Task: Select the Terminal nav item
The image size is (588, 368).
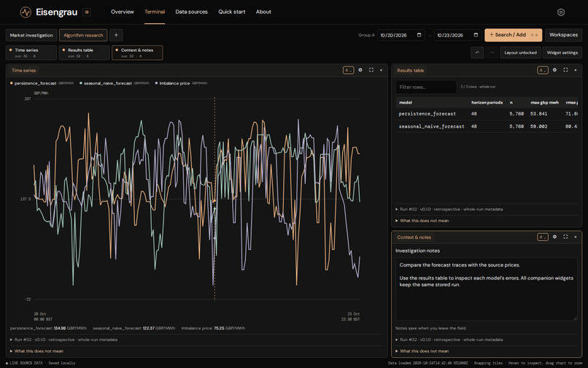Action: pos(155,12)
